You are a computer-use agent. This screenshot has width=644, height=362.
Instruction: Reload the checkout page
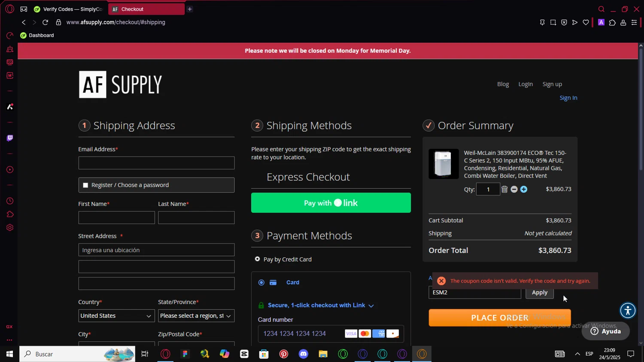pos(45,22)
